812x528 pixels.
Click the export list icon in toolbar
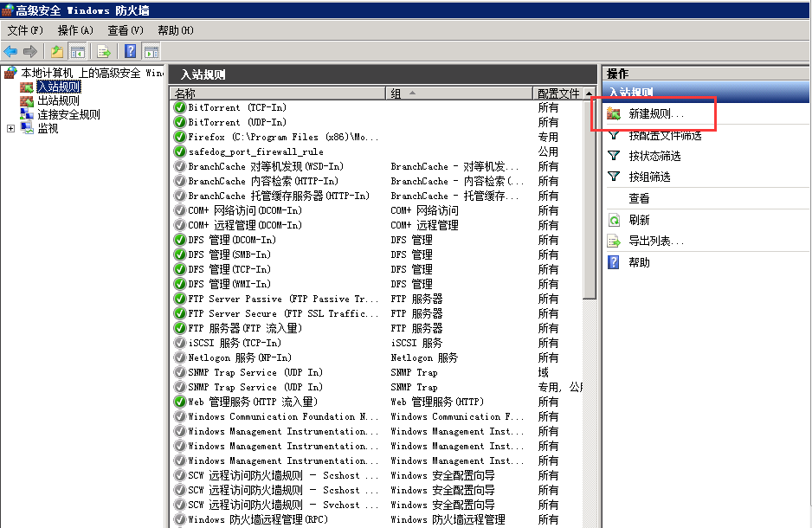pos(104,51)
